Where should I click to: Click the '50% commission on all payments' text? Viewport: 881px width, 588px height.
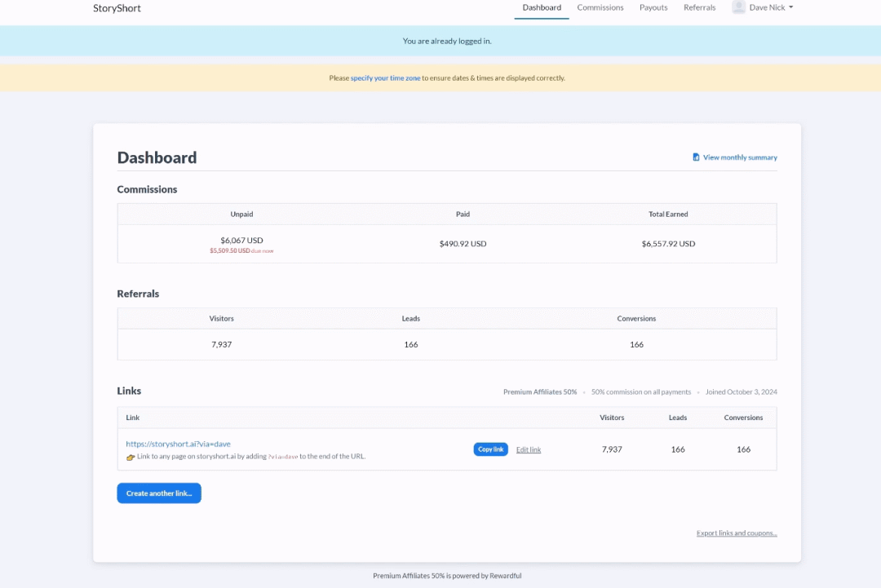641,392
